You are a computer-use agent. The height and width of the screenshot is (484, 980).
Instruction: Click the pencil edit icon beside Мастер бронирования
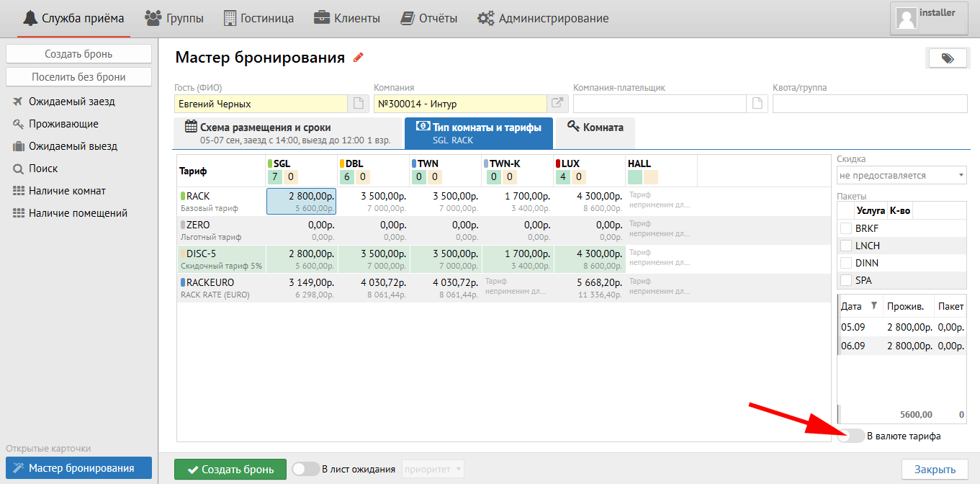[359, 58]
